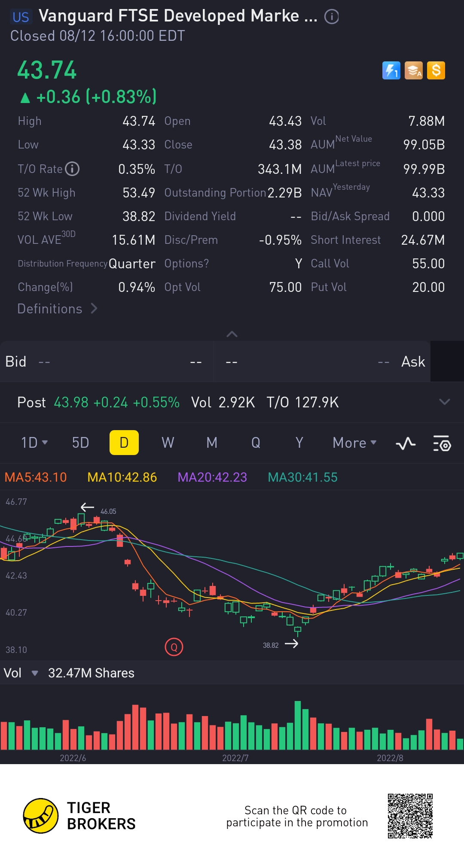This screenshot has width=464, height=868.
Task: Tap the Vol value 7.88M
Action: [x=426, y=121]
